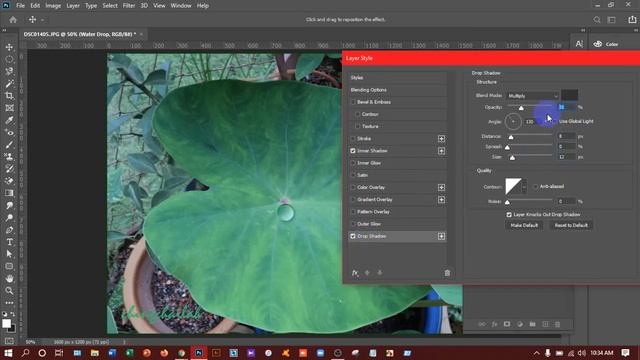Select the Pen tool

pos(9,230)
